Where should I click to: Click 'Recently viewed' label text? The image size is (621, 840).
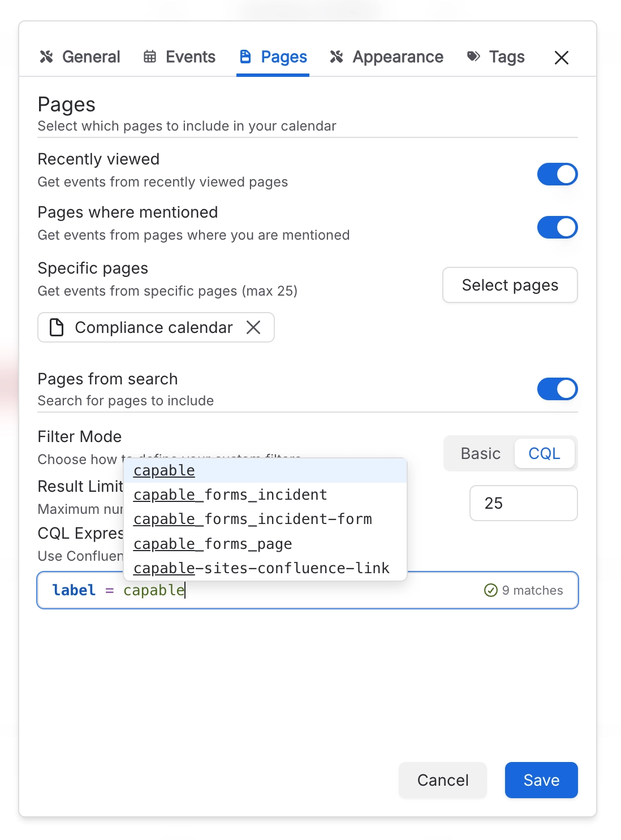98,159
